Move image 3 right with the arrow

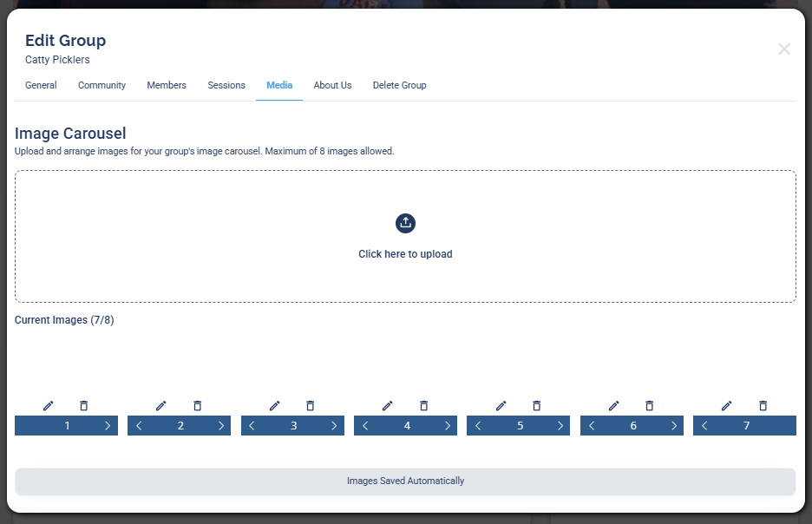tap(334, 426)
